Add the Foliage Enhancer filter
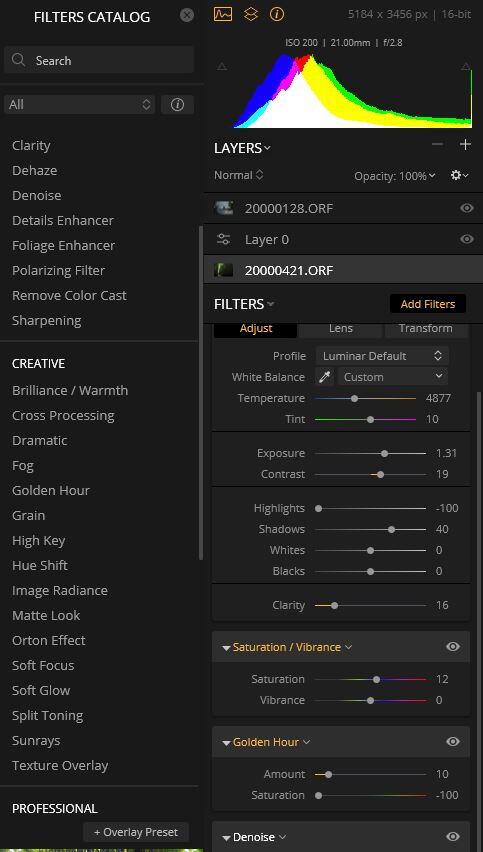The width and height of the screenshot is (483, 852). pos(64,246)
